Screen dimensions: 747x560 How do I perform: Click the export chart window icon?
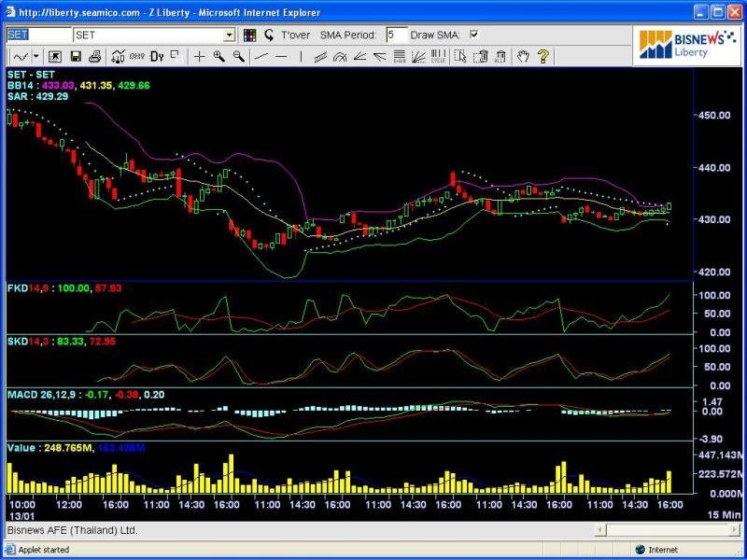click(55, 57)
